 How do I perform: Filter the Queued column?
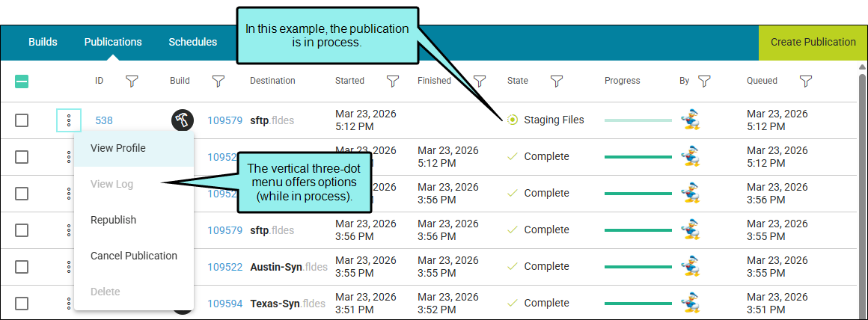click(x=805, y=81)
